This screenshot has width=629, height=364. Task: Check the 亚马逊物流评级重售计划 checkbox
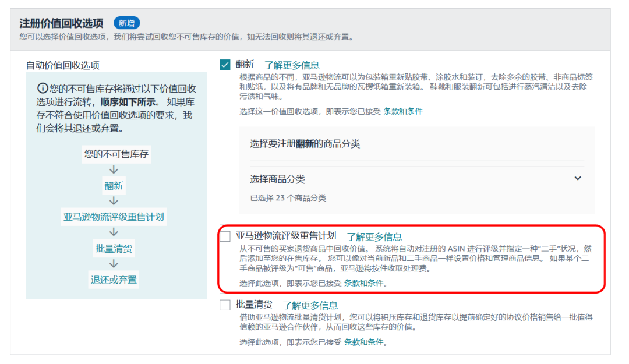click(x=225, y=236)
